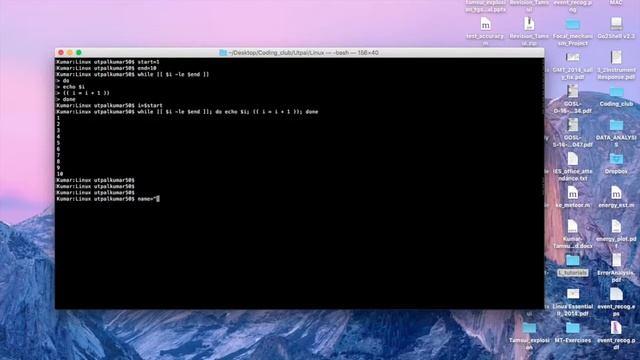Click the Terminal window title path text
640x360 pixels.
click(303, 53)
